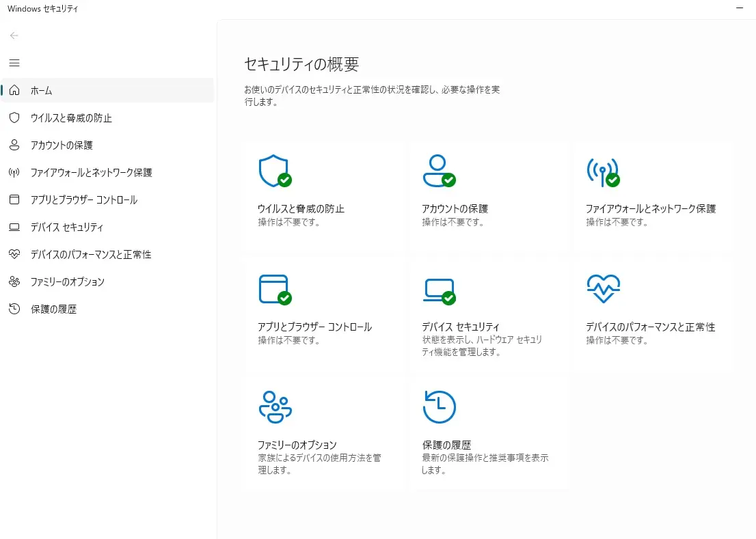This screenshot has width=756, height=539.
Task: Click 最新の保護操作と推奨事項 description text
Action: click(485, 464)
